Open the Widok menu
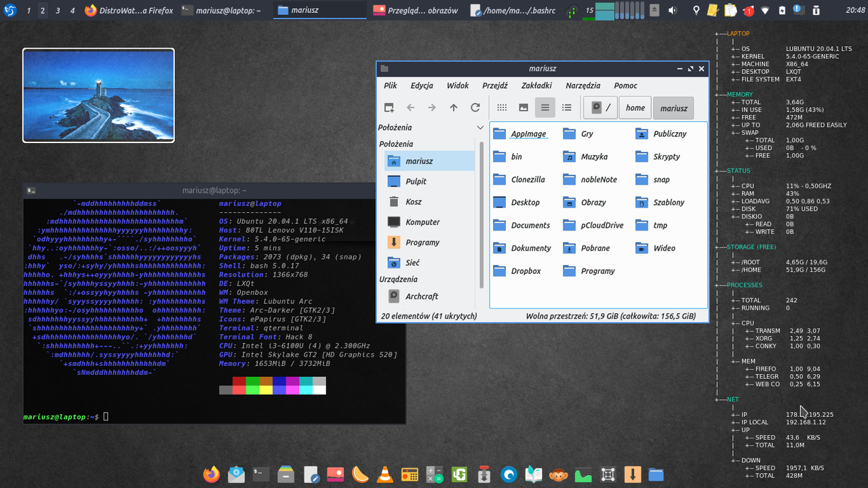Image resolution: width=868 pixels, height=488 pixels. (x=458, y=85)
